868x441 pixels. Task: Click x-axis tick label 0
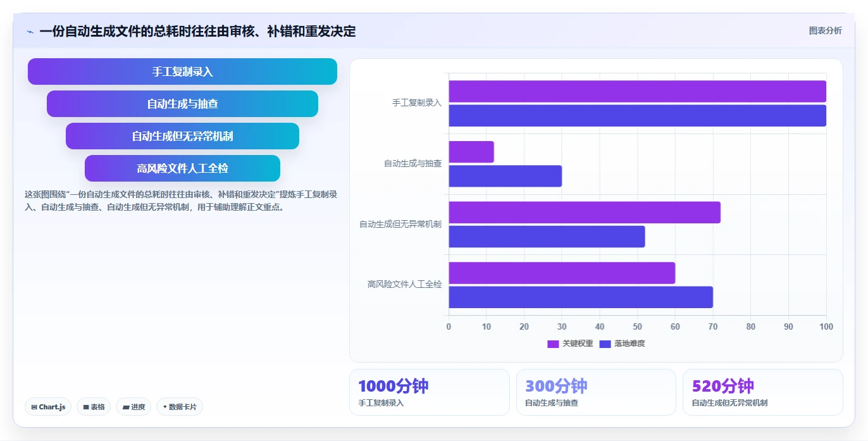click(x=449, y=326)
